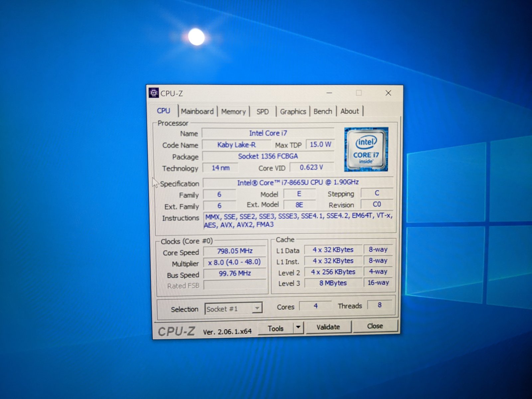Click the Tools button
The width and height of the screenshot is (532, 399).
(276, 328)
